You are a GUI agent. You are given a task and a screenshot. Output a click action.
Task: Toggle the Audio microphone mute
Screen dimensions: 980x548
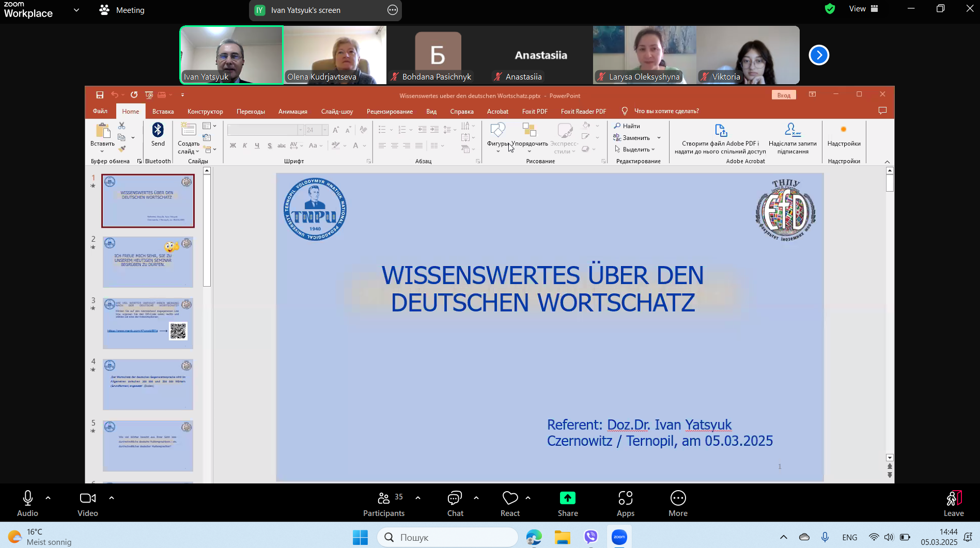pos(28,504)
